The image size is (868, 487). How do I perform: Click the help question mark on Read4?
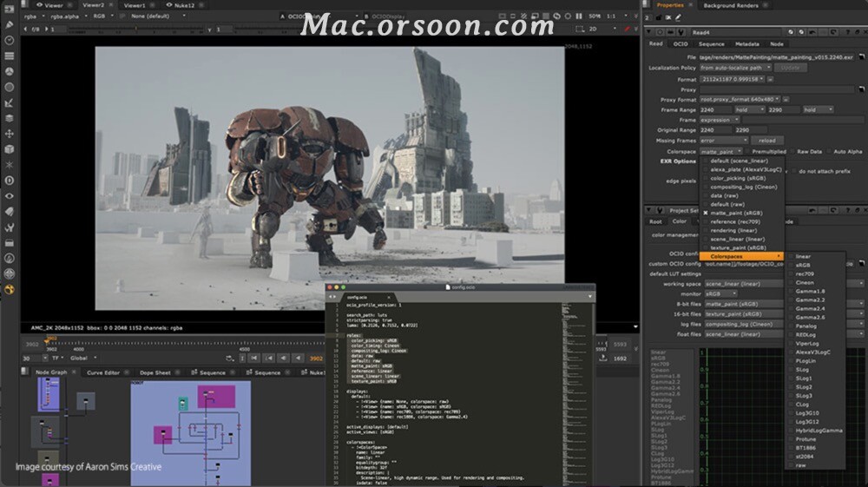847,33
